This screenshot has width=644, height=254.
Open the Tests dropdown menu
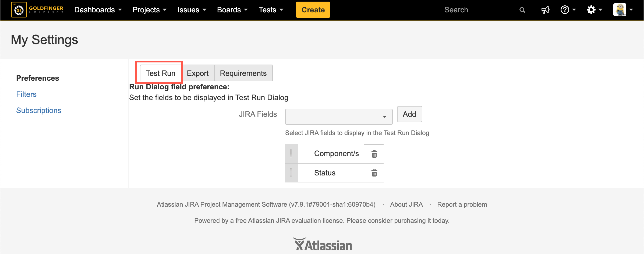[271, 10]
